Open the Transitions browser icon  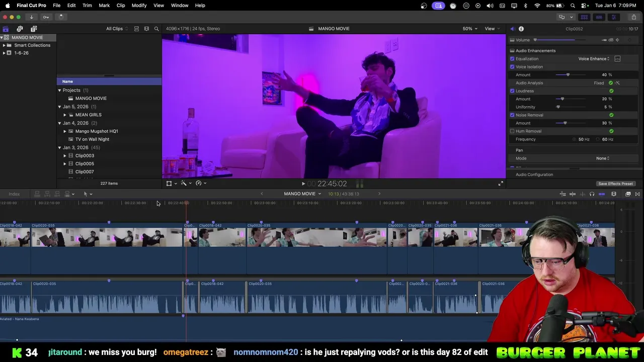click(637, 194)
